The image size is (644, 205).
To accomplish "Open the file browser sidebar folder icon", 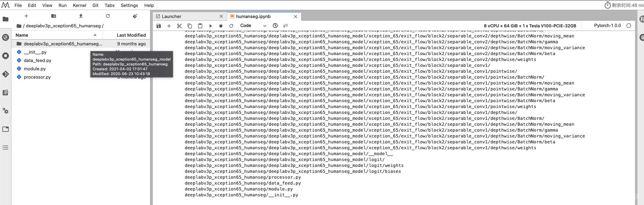I will coord(6,19).
